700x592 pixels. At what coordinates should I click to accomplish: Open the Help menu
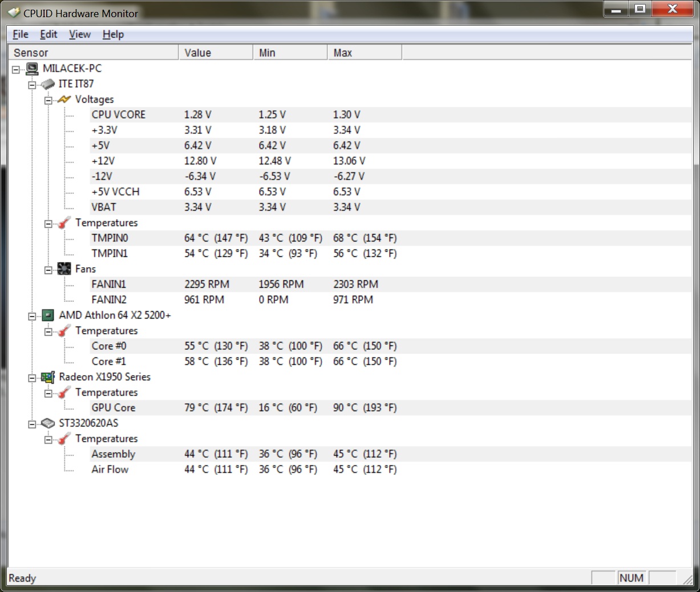tap(113, 34)
